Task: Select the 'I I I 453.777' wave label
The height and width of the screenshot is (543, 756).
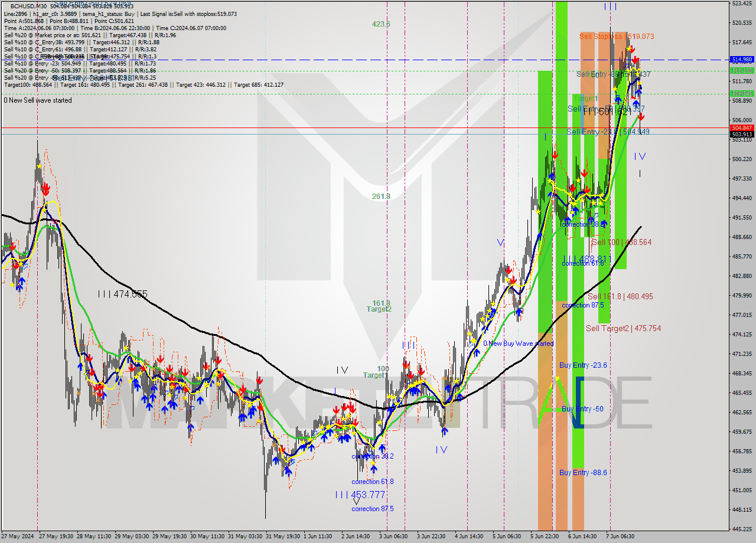Action: (x=360, y=495)
